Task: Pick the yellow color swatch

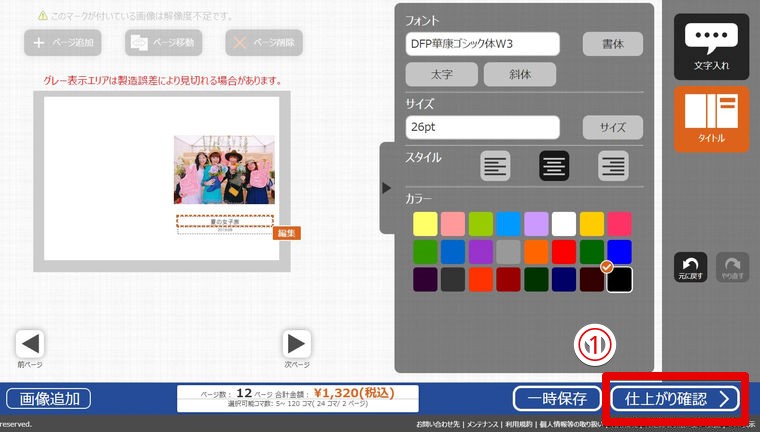Action: [x=425, y=224]
